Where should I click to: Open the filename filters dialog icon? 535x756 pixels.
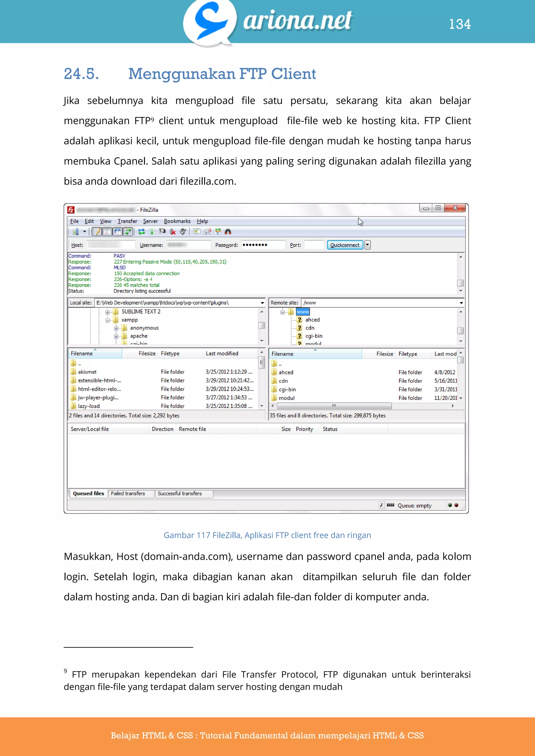[197, 232]
